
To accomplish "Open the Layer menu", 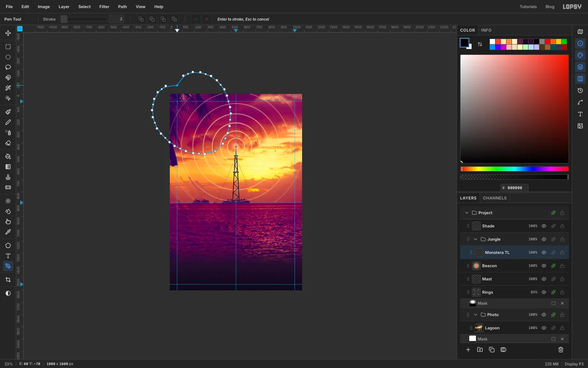I will [x=64, y=7].
